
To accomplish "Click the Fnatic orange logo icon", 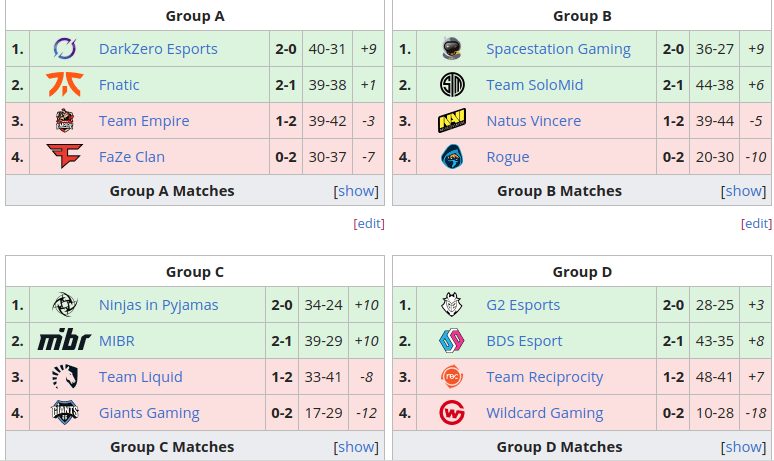I will coord(64,85).
